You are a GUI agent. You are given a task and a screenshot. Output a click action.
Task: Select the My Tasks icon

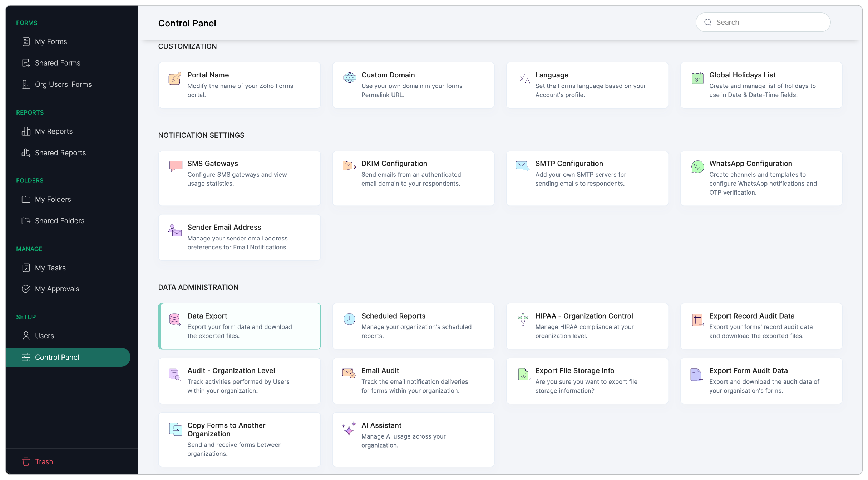click(x=25, y=267)
